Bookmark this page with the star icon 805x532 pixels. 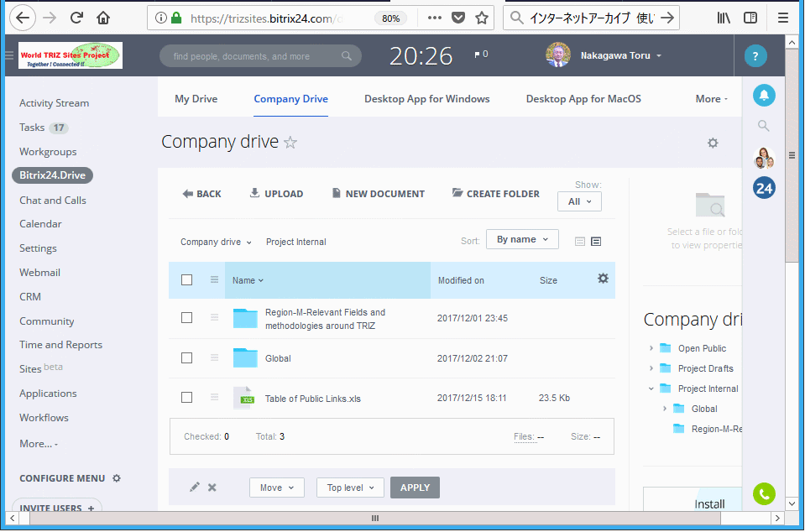pos(482,18)
